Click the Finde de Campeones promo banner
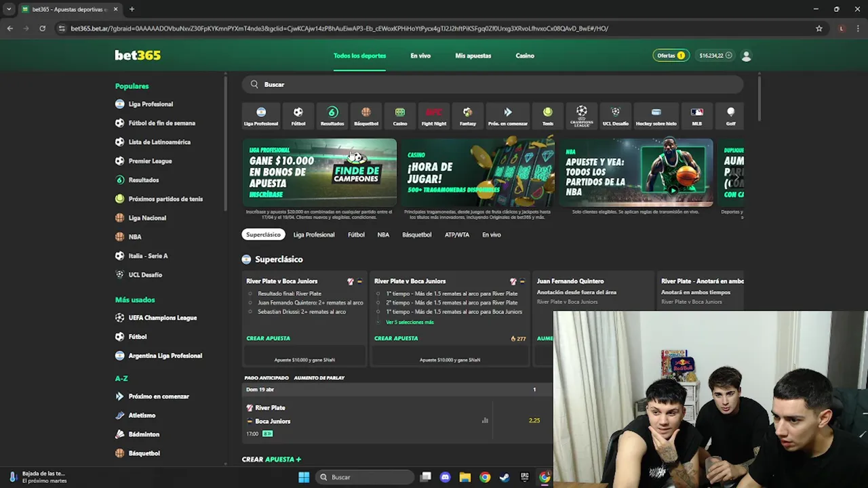The width and height of the screenshot is (868, 488). (x=319, y=172)
